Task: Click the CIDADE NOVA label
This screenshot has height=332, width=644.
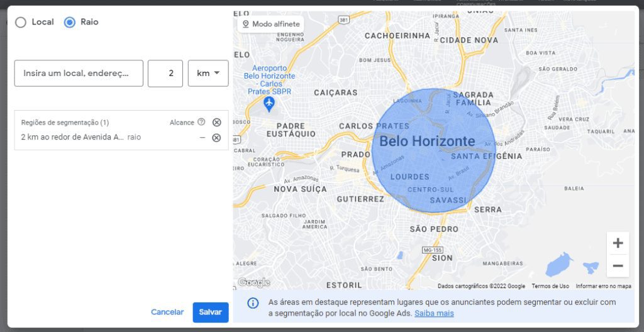Action: [x=469, y=40]
